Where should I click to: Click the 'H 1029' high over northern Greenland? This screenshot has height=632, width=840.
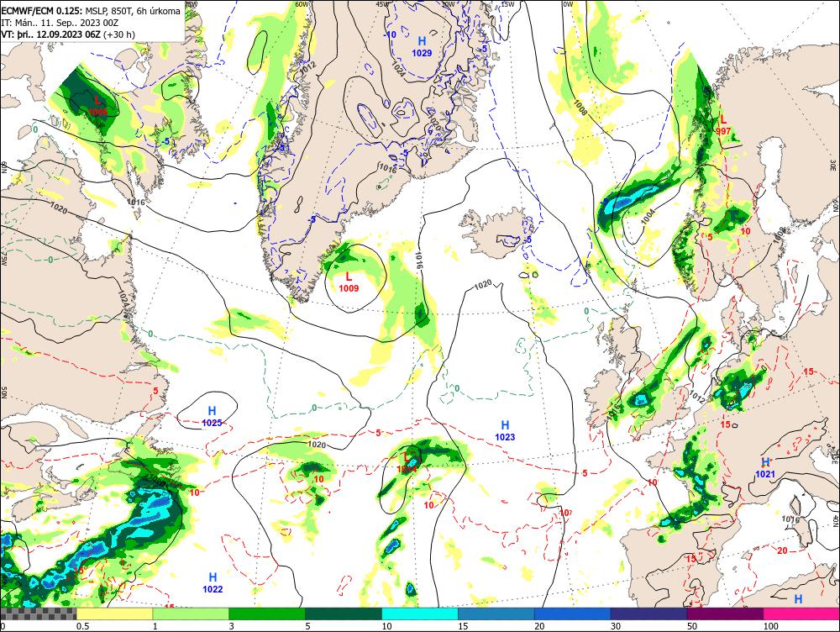coord(423,46)
